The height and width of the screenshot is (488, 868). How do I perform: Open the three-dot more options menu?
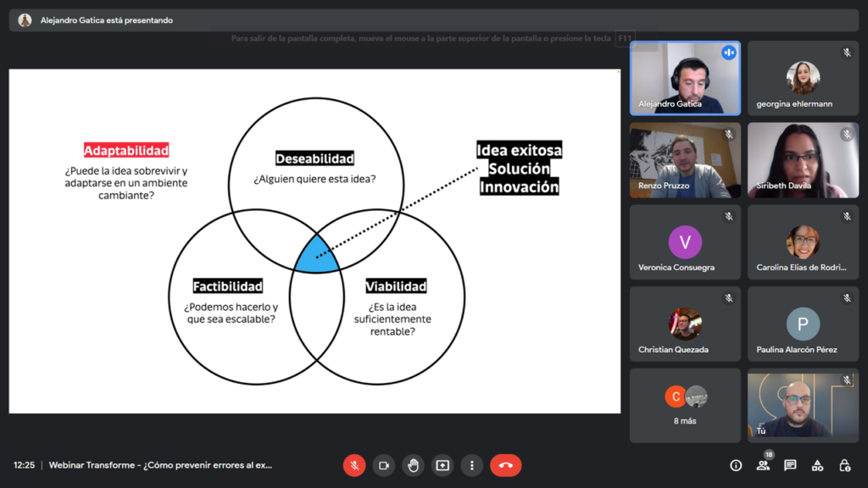(x=472, y=465)
